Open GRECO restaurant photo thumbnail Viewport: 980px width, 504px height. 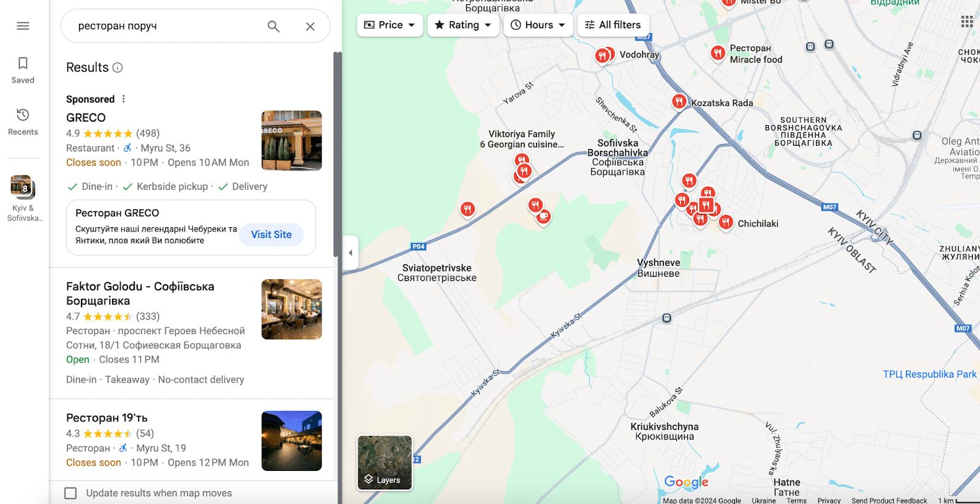pyautogui.click(x=292, y=140)
